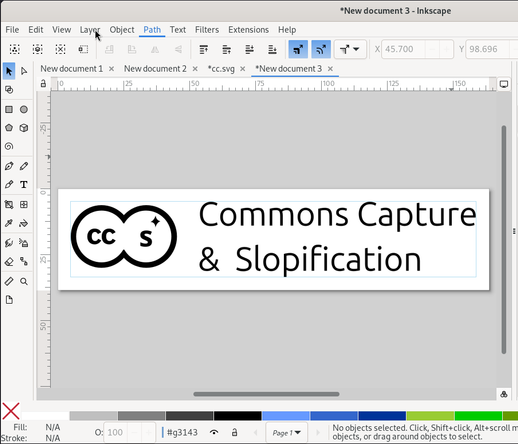Select the Text tool
The height and width of the screenshot is (444, 518).
pyautogui.click(x=24, y=184)
